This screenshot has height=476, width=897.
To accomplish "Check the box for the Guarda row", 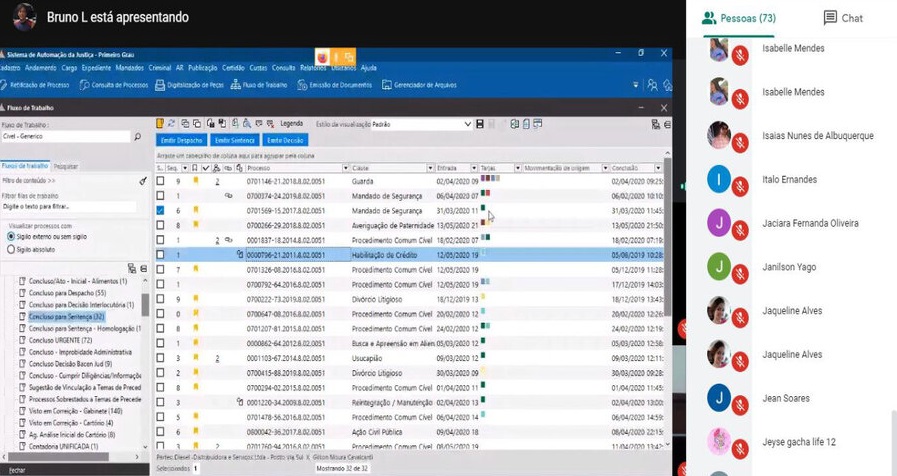I will click(161, 182).
